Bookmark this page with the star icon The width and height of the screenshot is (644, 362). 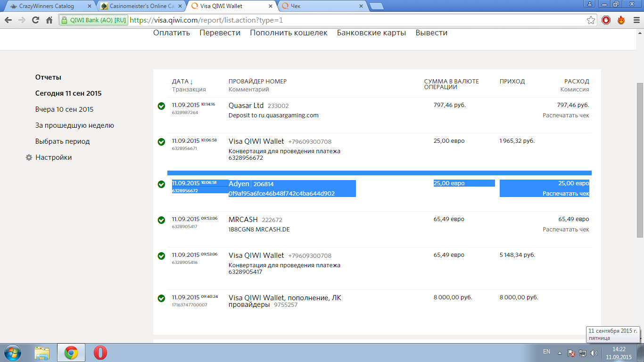tap(591, 20)
